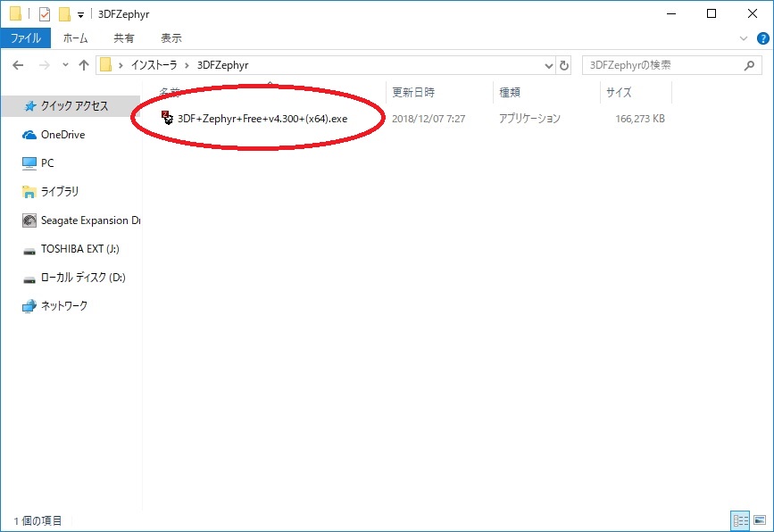Click the ローカル ディスク drive icon
The width and height of the screenshot is (774, 532).
click(x=29, y=279)
